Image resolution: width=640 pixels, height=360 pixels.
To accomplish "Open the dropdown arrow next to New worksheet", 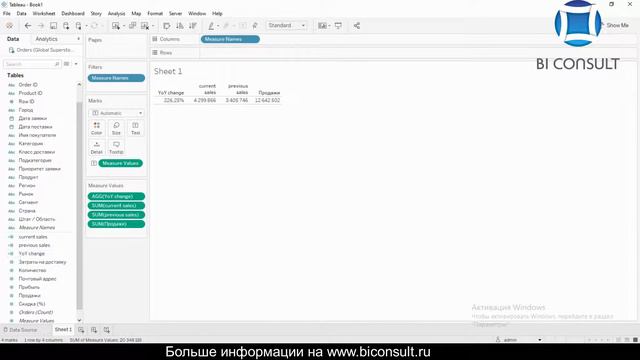I will click(x=124, y=26).
